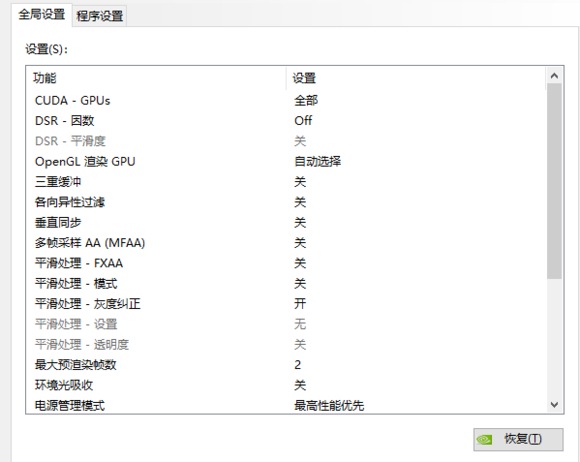
Task: Click the 平滑处理 - 灰度纠正 value 开
Action: pos(300,304)
